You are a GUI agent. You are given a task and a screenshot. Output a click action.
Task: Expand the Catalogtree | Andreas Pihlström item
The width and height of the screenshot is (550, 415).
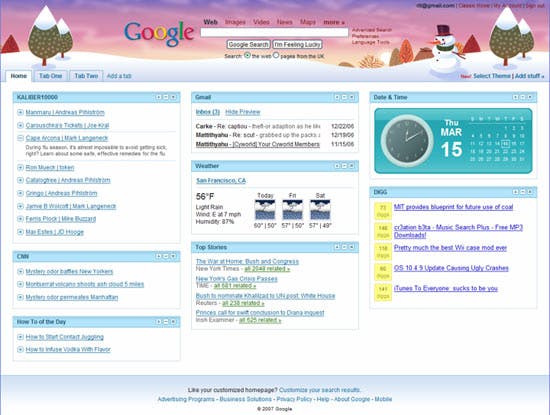tap(20, 180)
